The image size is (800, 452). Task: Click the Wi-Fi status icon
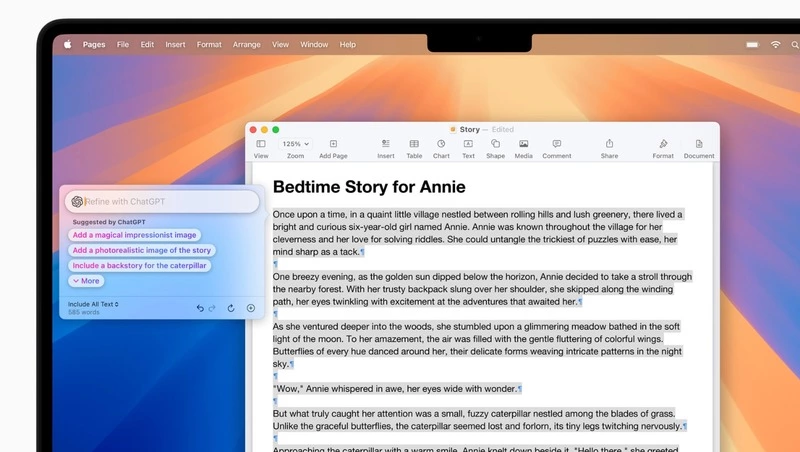[x=775, y=45]
